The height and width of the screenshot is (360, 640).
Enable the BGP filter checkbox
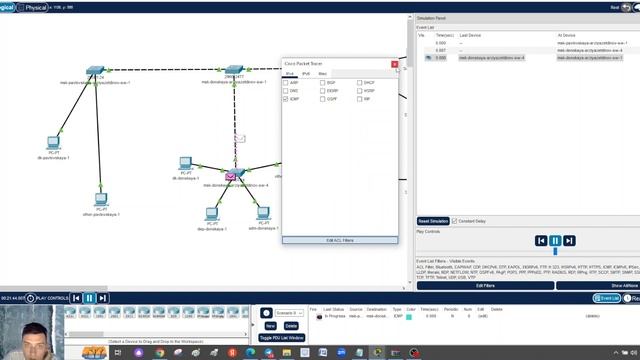click(x=322, y=82)
